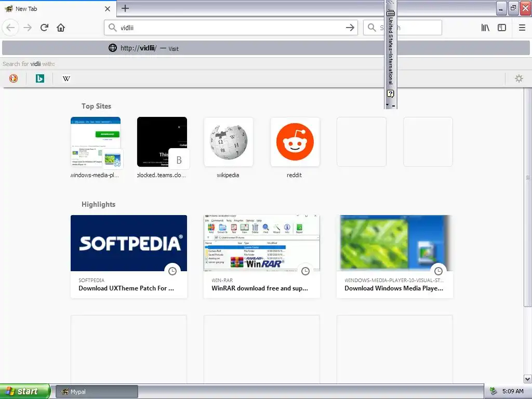Click the taskbar clock showing 5:09 AM
532x399 pixels.
point(513,391)
